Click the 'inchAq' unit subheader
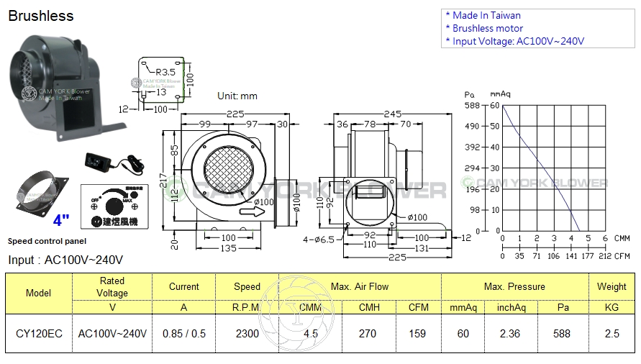 click(x=511, y=308)
